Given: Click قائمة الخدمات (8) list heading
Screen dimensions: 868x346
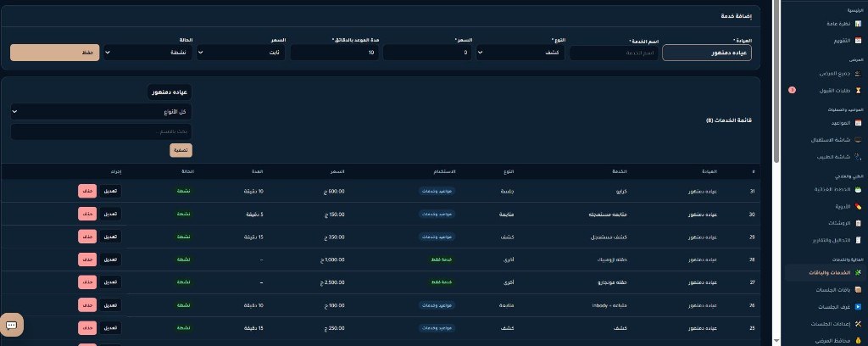Looking at the screenshot, I should tap(729, 120).
